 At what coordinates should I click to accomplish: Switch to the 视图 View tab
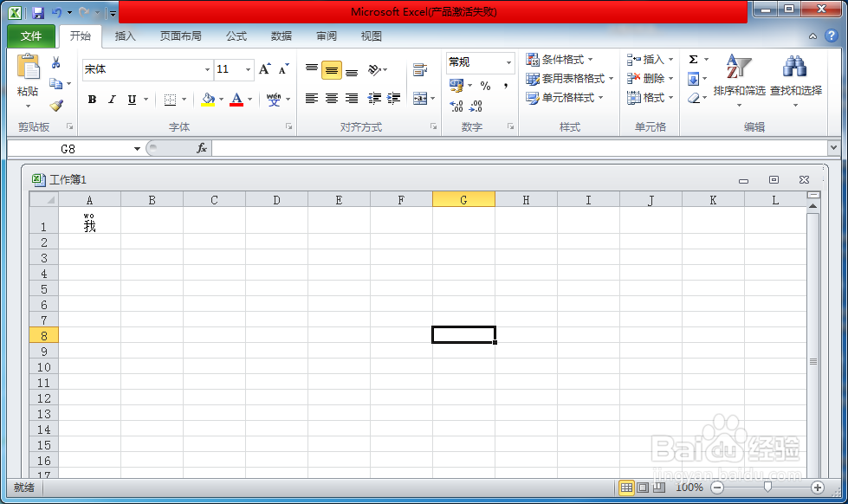click(372, 36)
